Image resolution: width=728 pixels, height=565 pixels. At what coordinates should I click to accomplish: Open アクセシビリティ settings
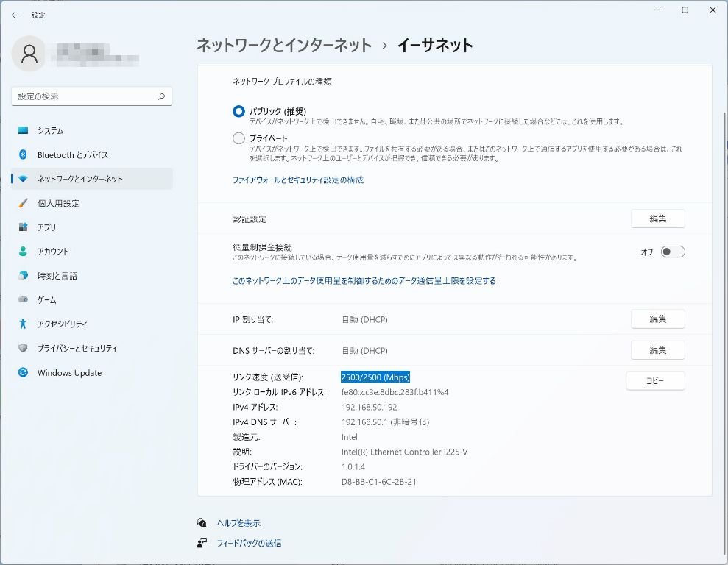coord(62,324)
